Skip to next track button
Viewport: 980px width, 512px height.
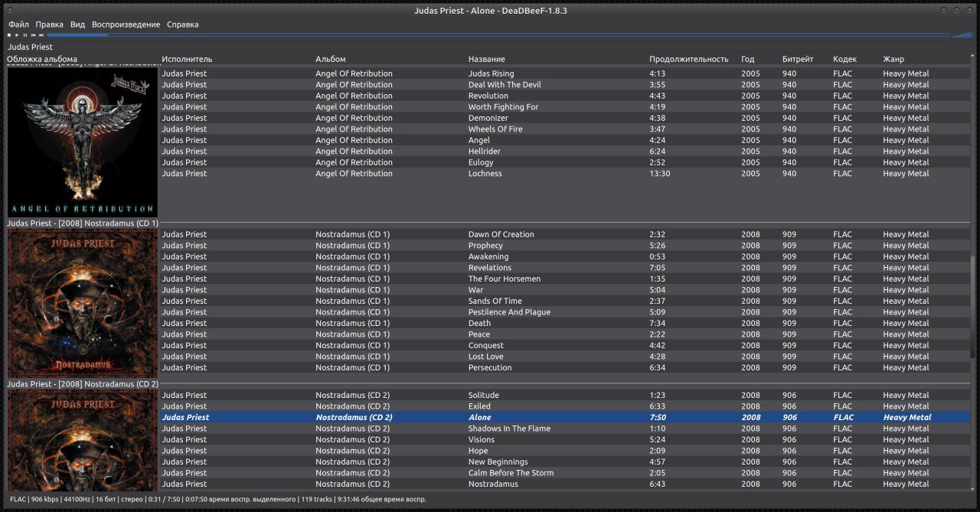[x=41, y=35]
